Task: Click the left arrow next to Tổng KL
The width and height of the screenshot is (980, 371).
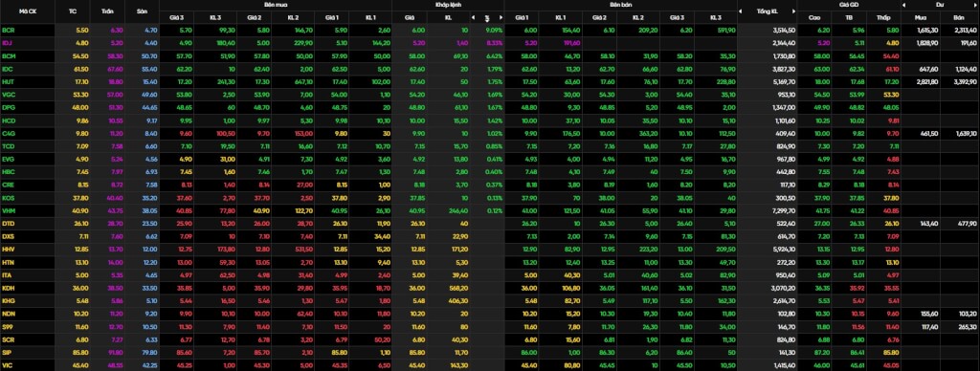Action: click(x=741, y=11)
